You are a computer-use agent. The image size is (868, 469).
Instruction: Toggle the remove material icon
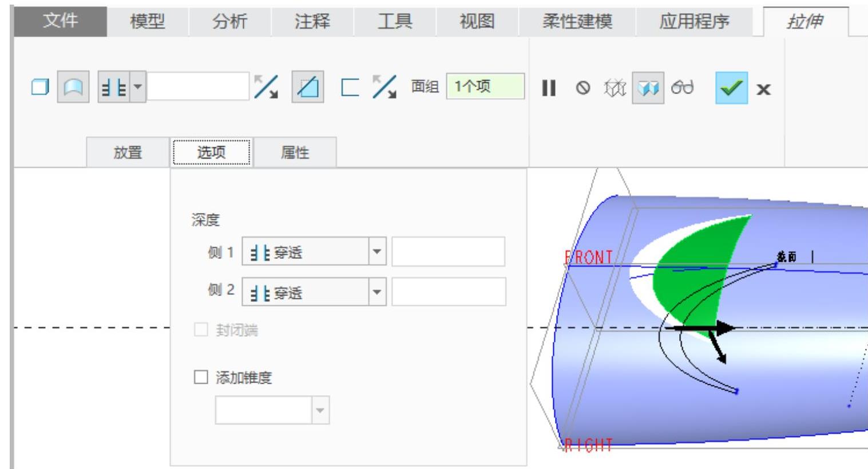308,88
